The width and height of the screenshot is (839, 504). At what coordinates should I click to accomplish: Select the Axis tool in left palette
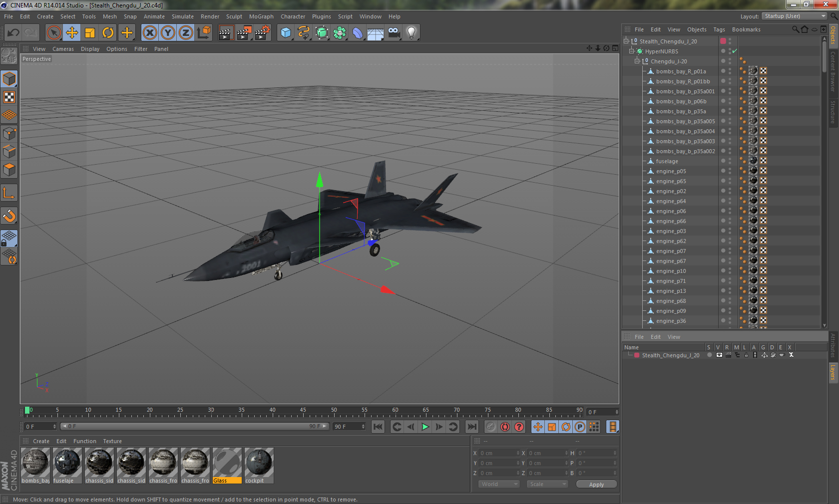click(x=9, y=193)
